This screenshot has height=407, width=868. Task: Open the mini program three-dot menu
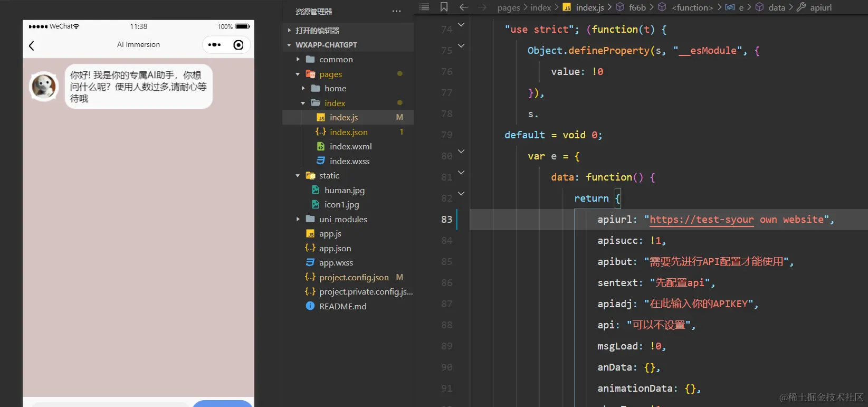[x=214, y=45]
